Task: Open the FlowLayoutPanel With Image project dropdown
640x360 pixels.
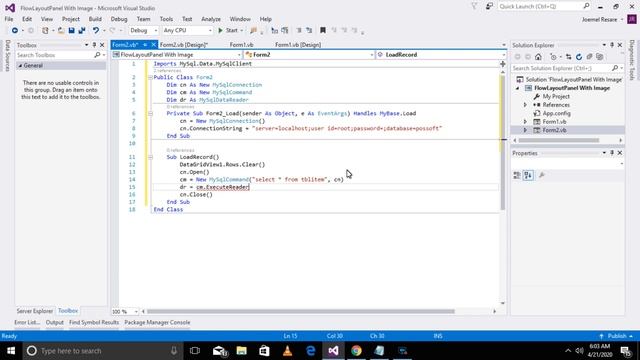Action: (x=177, y=55)
